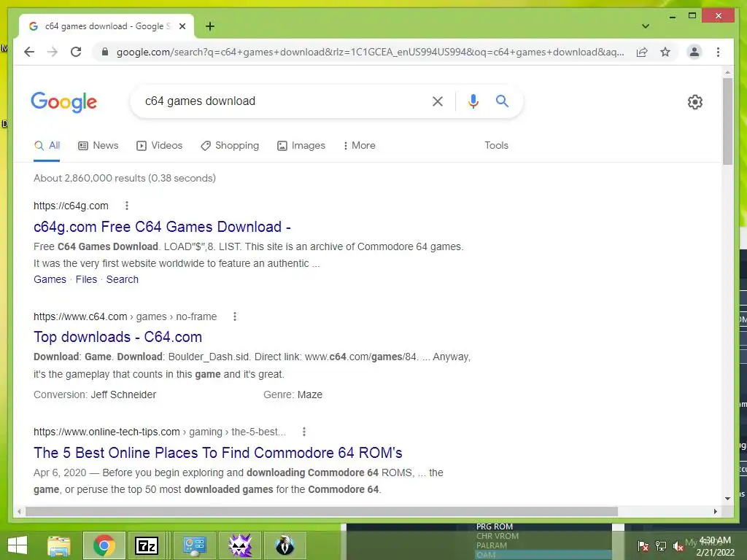
Task: Switch to the Images tab
Action: 301,146
